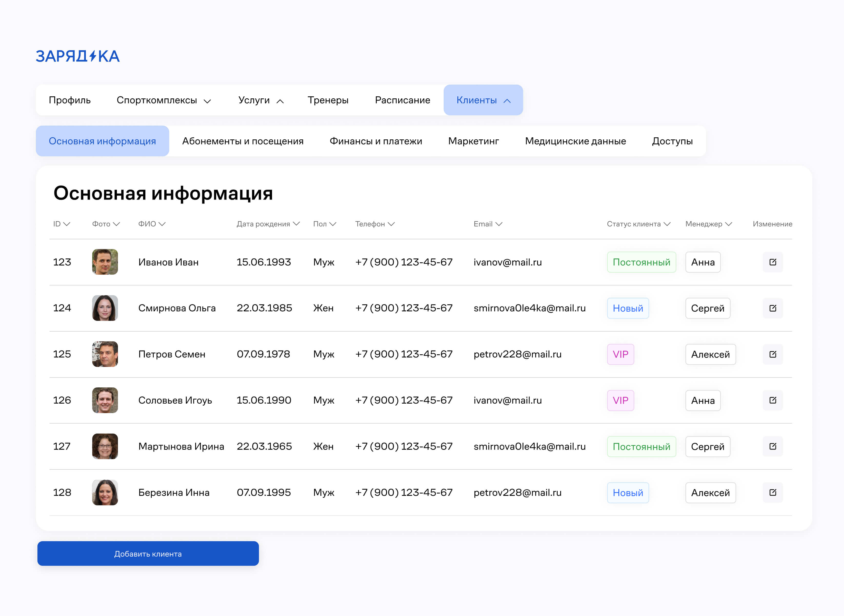Image resolution: width=844 pixels, height=616 pixels.
Task: Click the name Иванов Иван
Action: tap(168, 262)
